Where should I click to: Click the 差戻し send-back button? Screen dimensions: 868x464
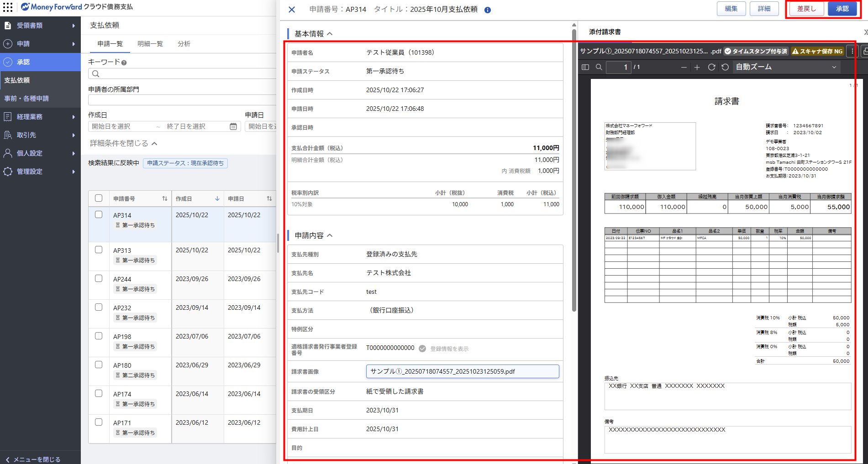point(806,9)
